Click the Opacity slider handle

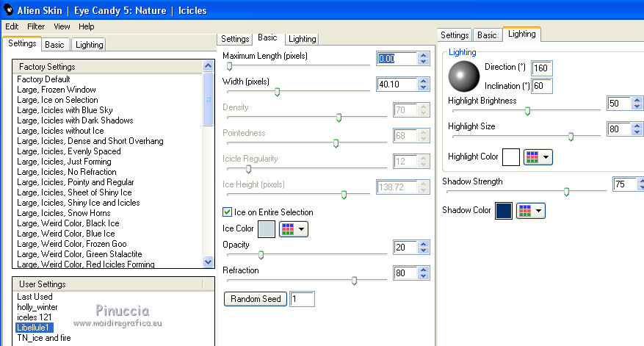click(x=261, y=255)
